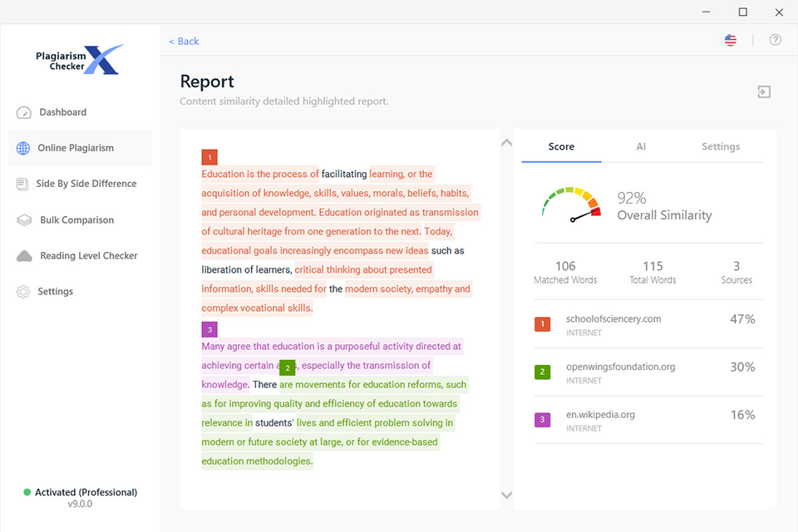This screenshot has height=532, width=798.
Task: Click the v9.0.0 version text
Action: pyautogui.click(x=80, y=504)
